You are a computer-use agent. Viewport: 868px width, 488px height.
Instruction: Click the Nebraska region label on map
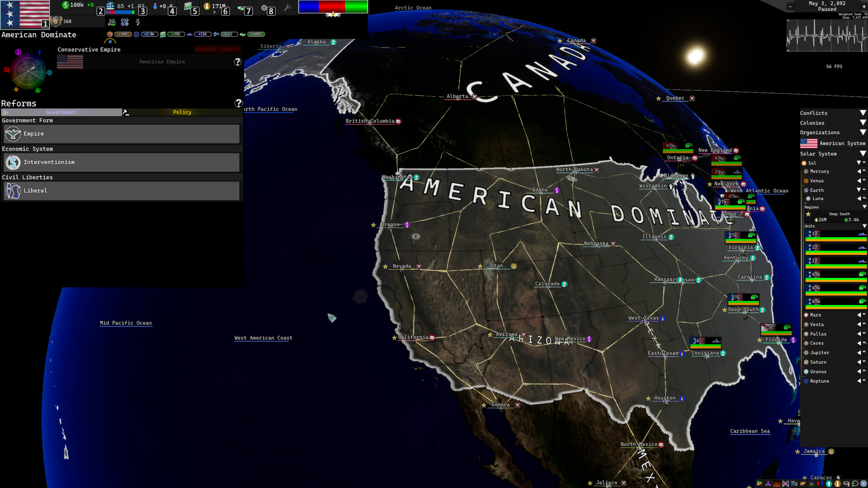pos(596,244)
